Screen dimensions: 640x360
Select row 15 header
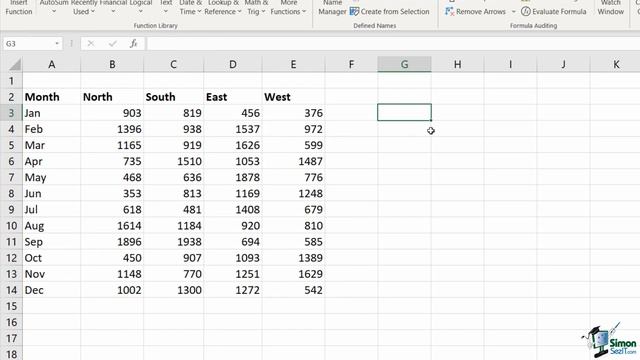click(11, 306)
